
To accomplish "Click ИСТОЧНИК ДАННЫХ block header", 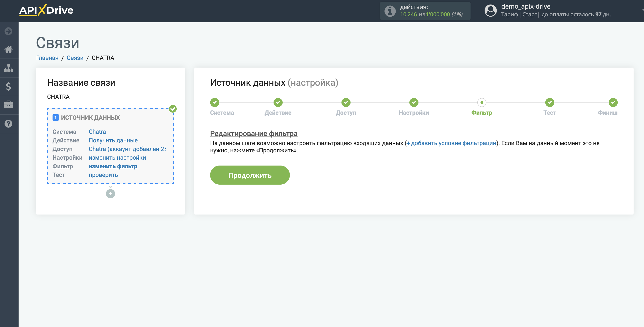I will pos(90,117).
